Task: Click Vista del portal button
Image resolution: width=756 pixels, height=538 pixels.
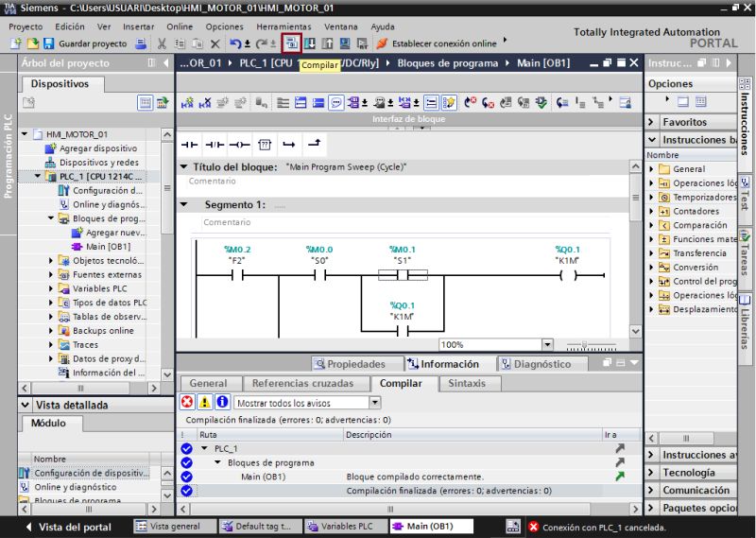Action: (x=68, y=527)
